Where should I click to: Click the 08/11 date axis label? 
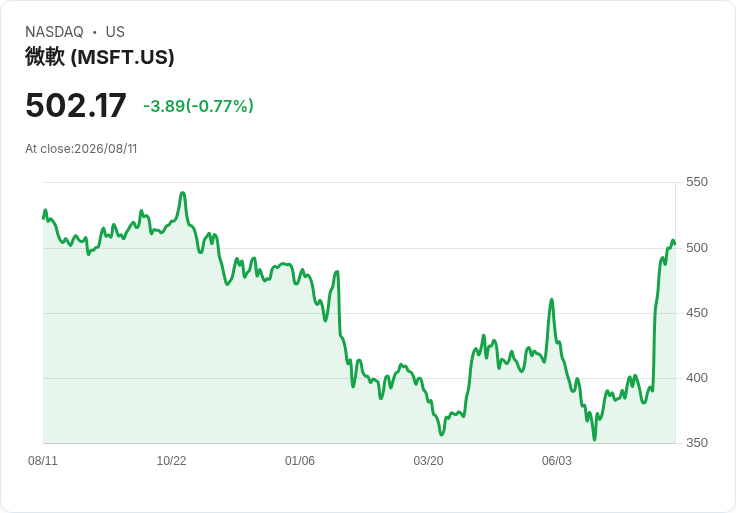pyautogui.click(x=43, y=460)
